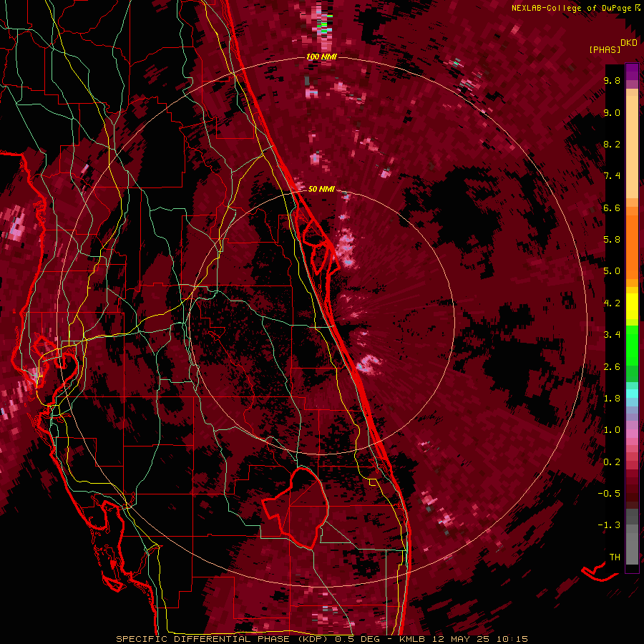Click the 5.8 legend value
Screen dimensions: 644x644
[612, 240]
